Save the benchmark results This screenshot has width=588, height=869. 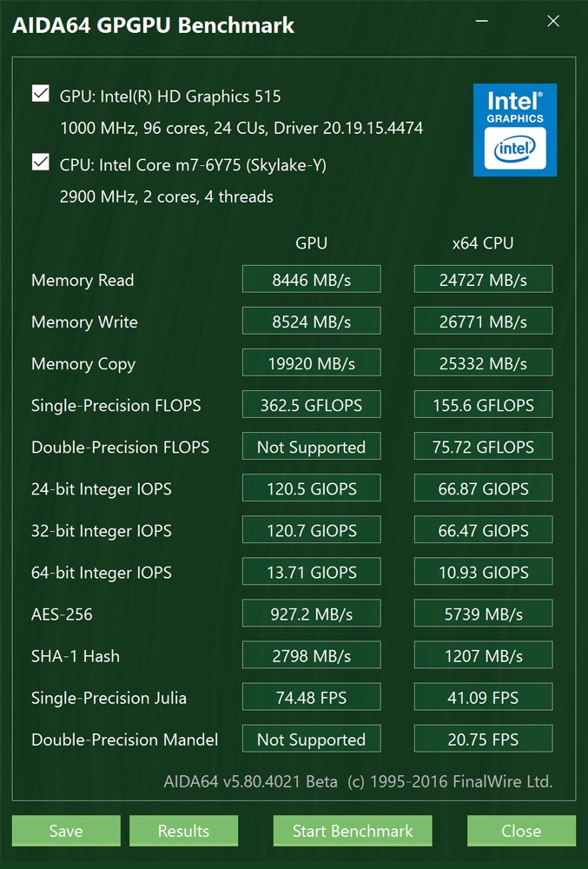point(66,831)
